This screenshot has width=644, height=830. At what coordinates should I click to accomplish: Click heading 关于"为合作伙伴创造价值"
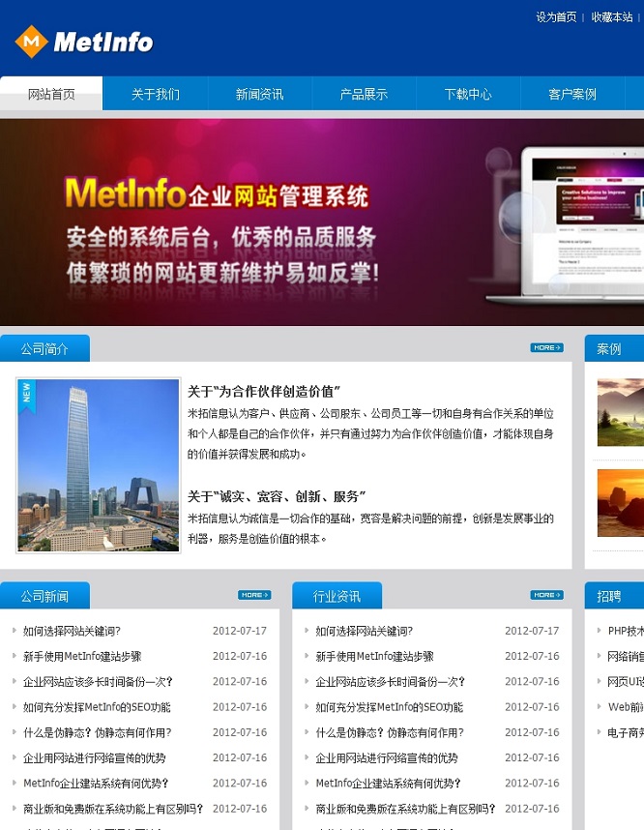[264, 391]
